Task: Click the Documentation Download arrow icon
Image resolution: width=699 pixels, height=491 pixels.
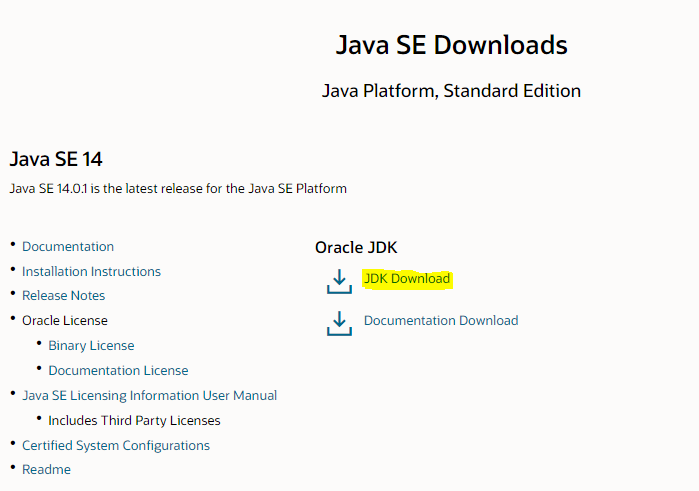Action: click(x=339, y=323)
